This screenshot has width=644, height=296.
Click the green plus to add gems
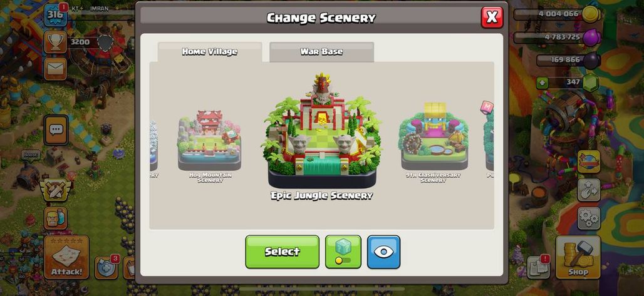(542, 83)
